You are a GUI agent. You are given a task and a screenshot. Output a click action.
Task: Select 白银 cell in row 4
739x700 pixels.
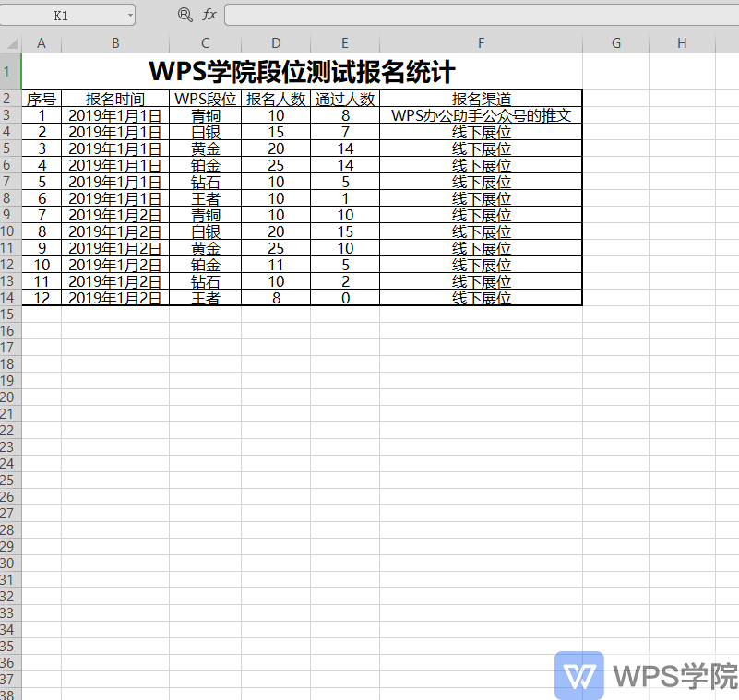[205, 132]
